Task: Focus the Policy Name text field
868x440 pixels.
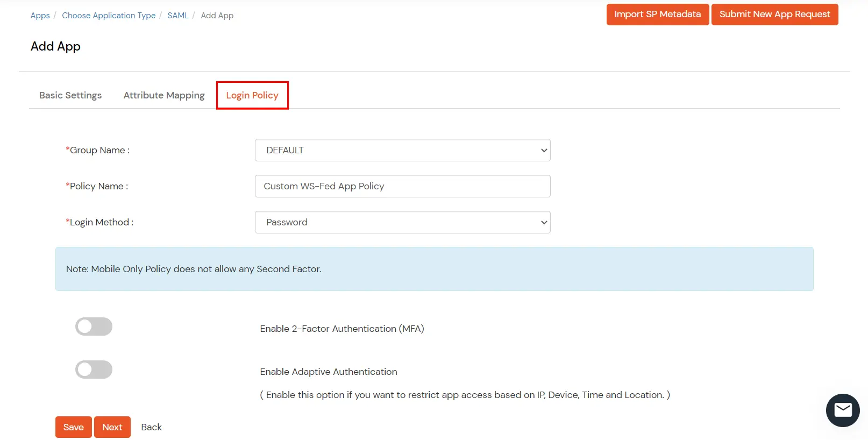Action: [x=402, y=186]
